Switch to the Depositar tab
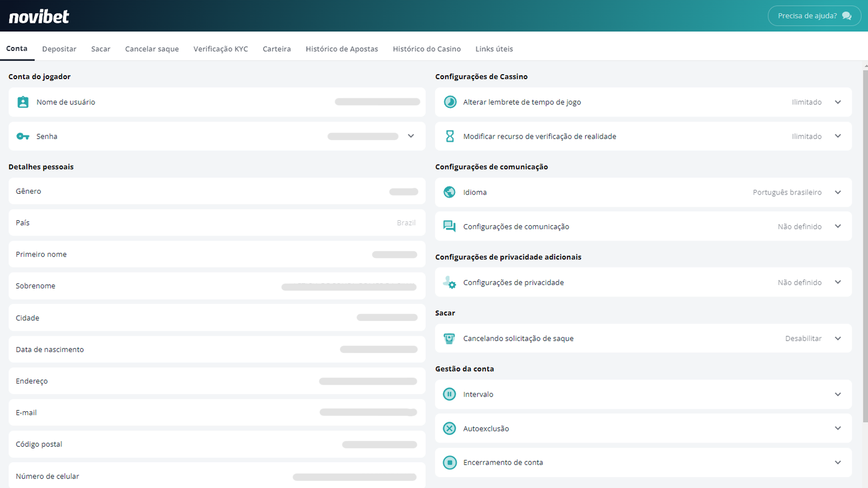This screenshot has height=488, width=868. (59, 49)
